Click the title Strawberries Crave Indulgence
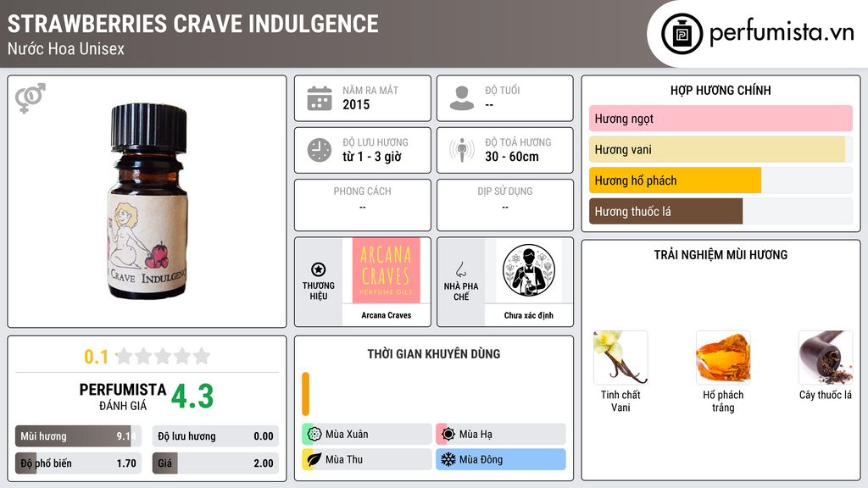Screen dimensions: 868x488 192,24
